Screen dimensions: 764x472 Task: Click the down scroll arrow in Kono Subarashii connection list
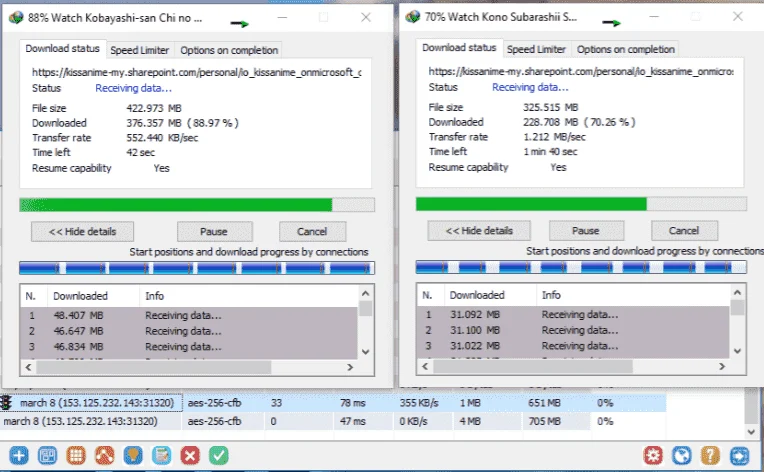click(x=737, y=351)
